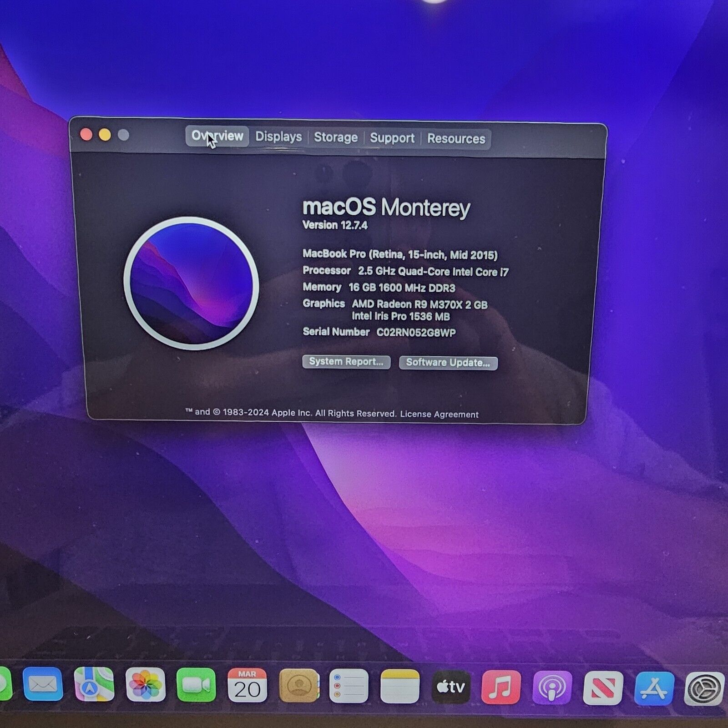The height and width of the screenshot is (728, 728).
Task: Open the Contacts app icon
Action: [x=298, y=686]
